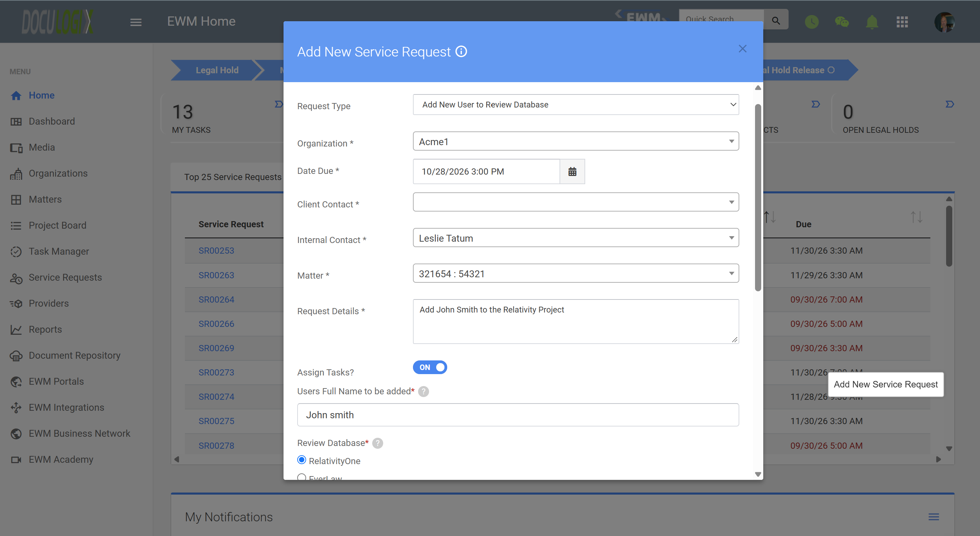Click the Quick Search input field
Image resolution: width=980 pixels, height=536 pixels.
pos(721,20)
